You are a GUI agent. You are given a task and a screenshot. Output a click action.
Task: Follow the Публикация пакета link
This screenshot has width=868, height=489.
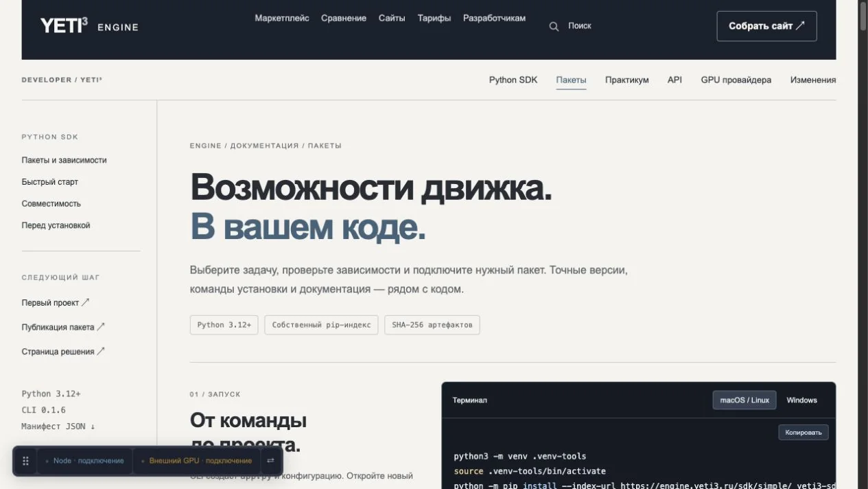pyautogui.click(x=63, y=328)
